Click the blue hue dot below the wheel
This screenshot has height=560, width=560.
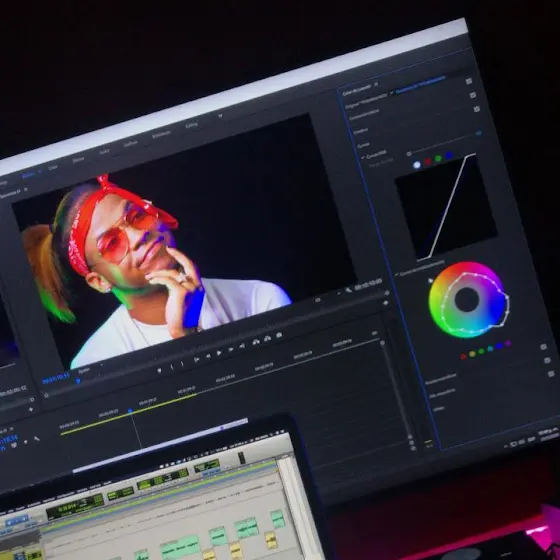pyautogui.click(x=499, y=346)
